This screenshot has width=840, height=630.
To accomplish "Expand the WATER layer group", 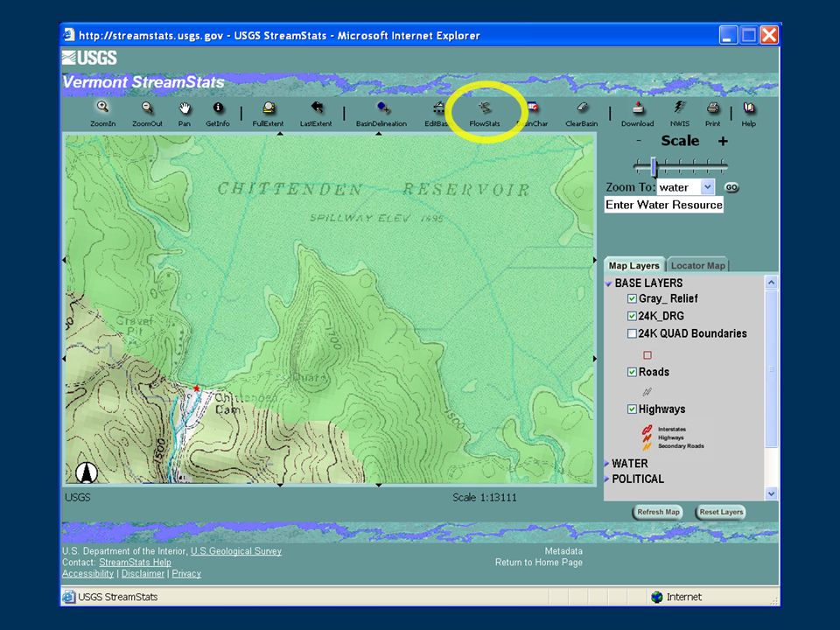I will click(x=607, y=464).
